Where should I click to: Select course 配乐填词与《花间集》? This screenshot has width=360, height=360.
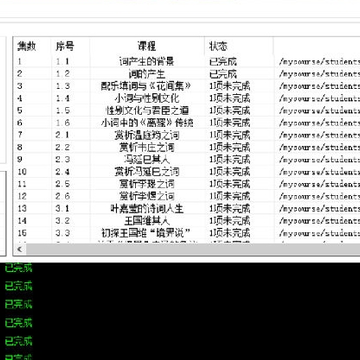(x=146, y=86)
